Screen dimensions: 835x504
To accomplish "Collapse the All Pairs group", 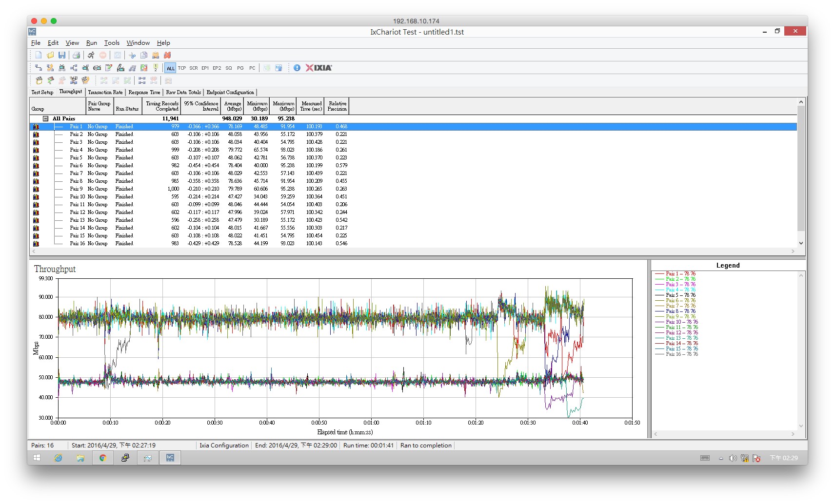I will (45, 118).
